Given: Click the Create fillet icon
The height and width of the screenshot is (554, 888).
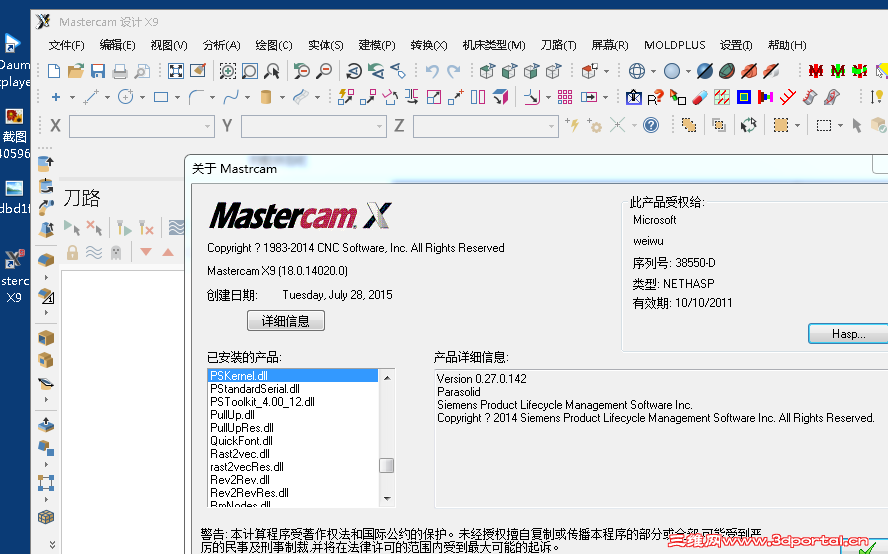Looking at the screenshot, I should tap(195, 97).
